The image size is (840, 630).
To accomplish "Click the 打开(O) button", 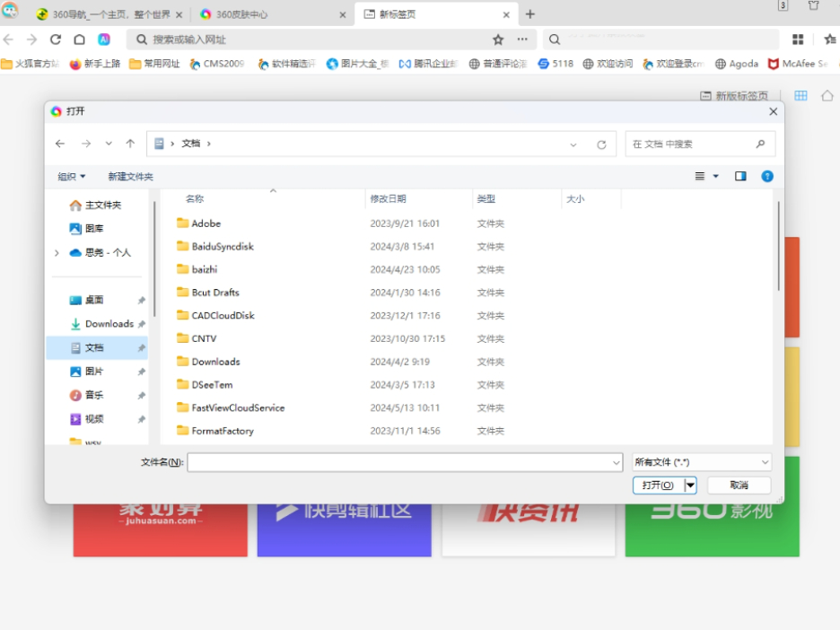I will [658, 486].
